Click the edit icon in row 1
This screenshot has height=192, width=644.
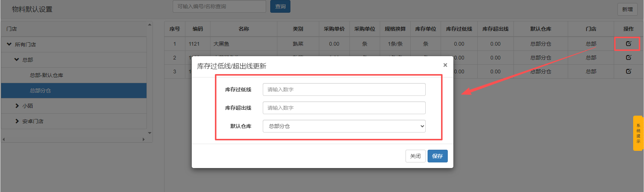click(628, 44)
